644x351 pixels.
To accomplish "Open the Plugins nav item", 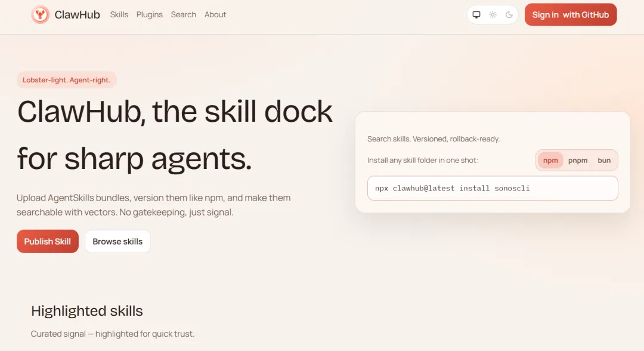I will [x=150, y=15].
